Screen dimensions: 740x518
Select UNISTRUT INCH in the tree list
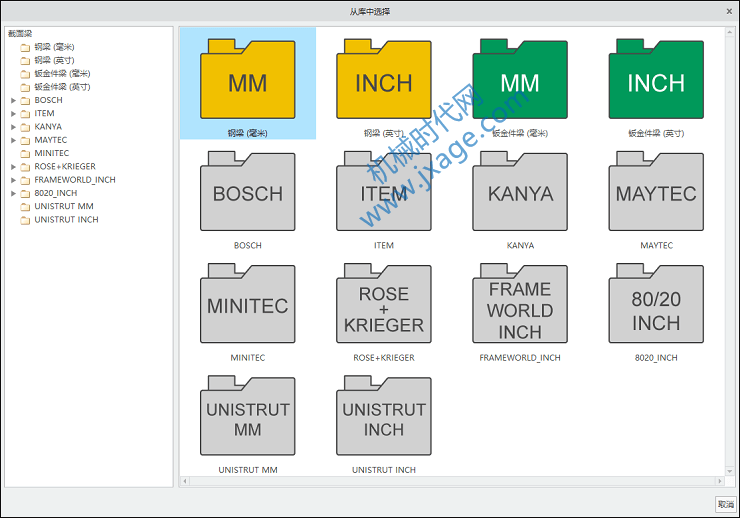tap(66, 219)
